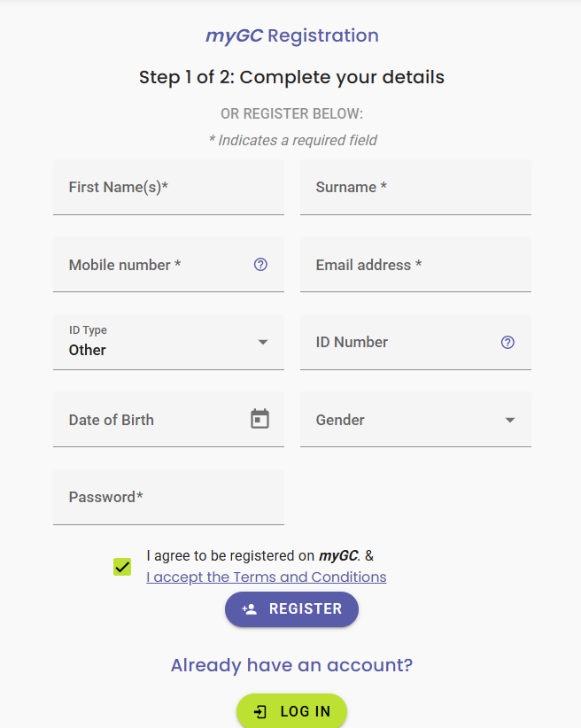Screen dimensions: 581x728
Task: Open the Terms and Conditions link
Action: coord(267,577)
